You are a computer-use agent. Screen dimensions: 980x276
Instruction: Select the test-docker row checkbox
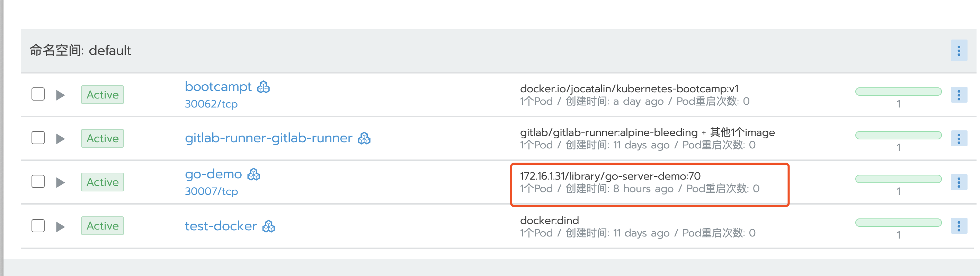[38, 225]
